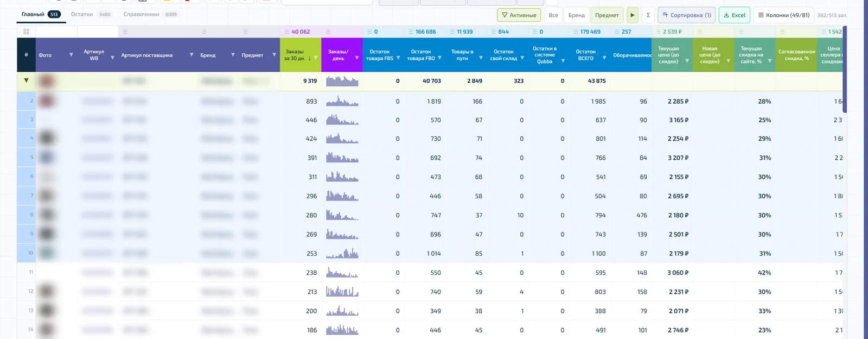
Task: Open the Бренд column filter arrow
Action: (x=233, y=55)
